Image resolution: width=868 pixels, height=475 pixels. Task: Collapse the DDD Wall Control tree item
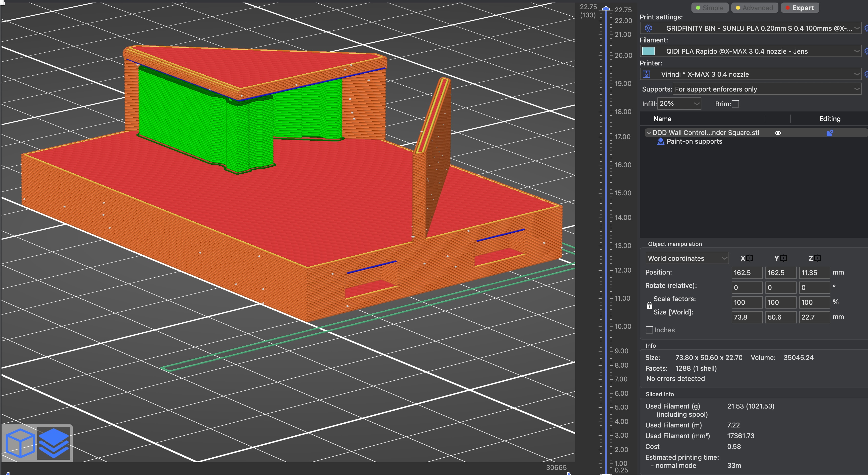649,133
